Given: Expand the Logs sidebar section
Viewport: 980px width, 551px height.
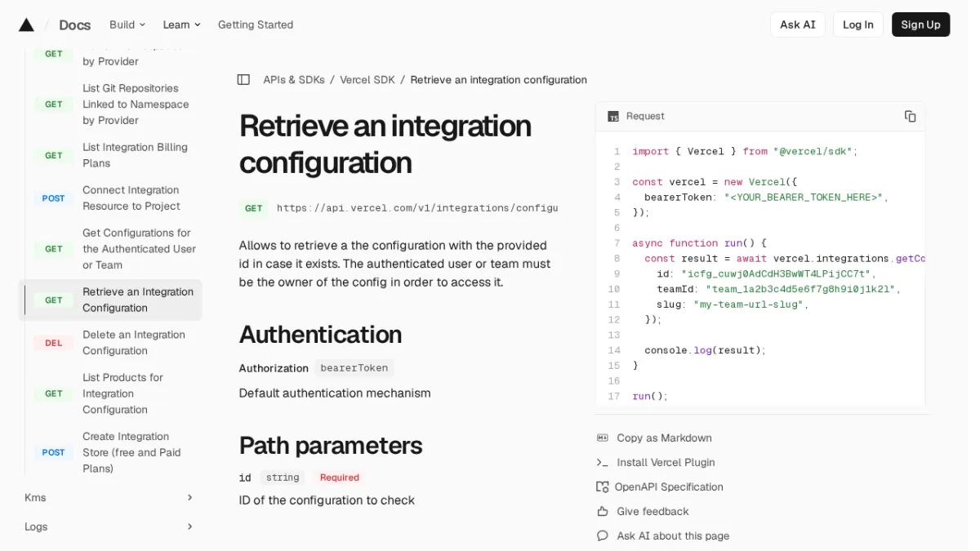Looking at the screenshot, I should pyautogui.click(x=109, y=527).
